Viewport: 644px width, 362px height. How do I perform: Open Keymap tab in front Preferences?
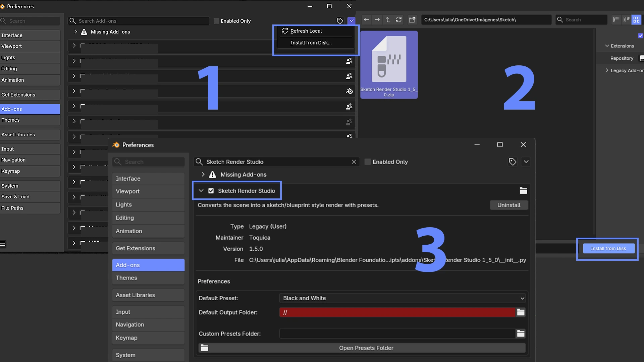click(148, 338)
